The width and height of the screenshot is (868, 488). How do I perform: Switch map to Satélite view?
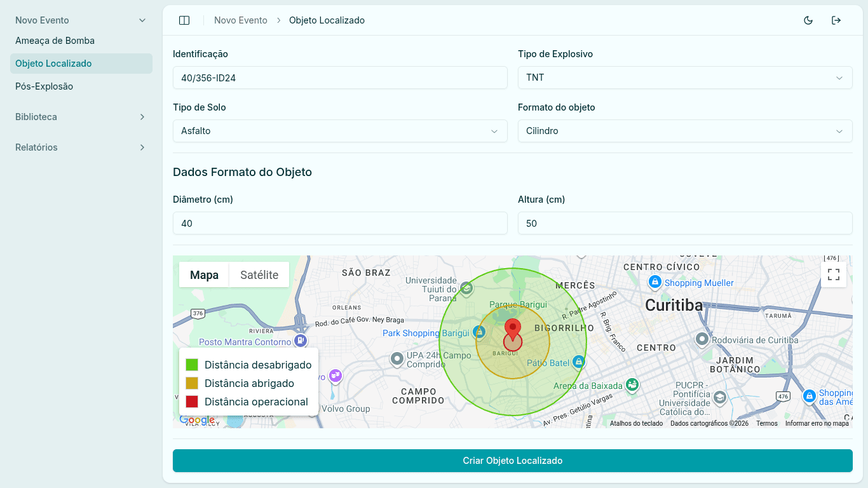pyautogui.click(x=259, y=274)
